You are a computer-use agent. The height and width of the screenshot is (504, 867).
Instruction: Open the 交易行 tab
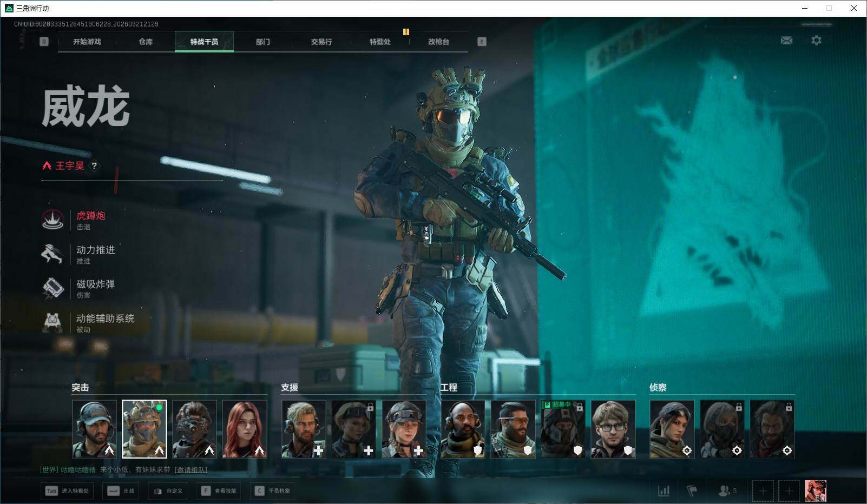pyautogui.click(x=321, y=42)
